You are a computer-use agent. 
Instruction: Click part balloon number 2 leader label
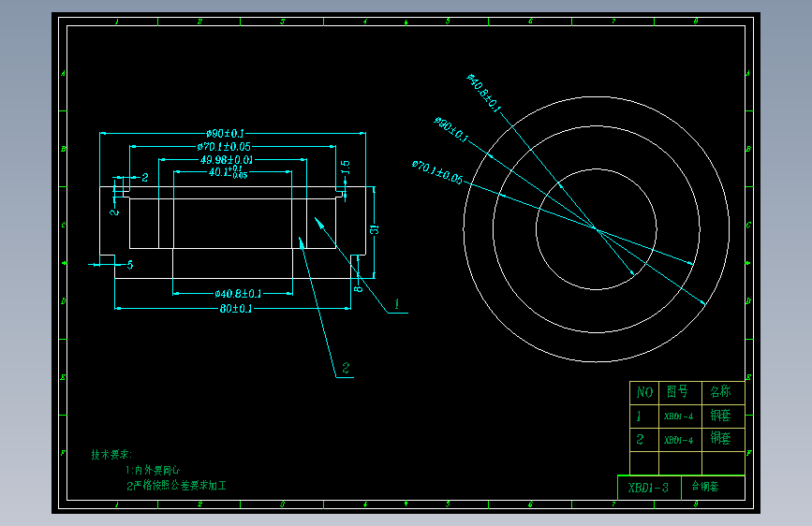[346, 368]
